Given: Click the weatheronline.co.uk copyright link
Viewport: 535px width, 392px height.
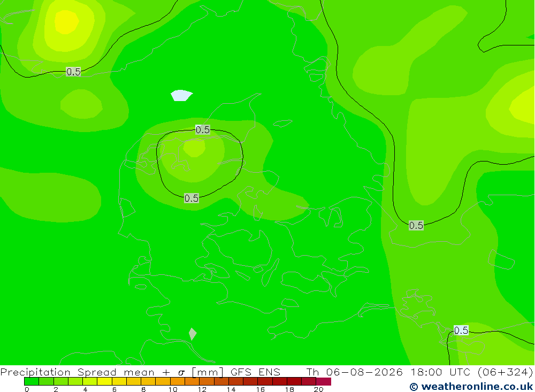Looking at the screenshot, I should point(471,387).
